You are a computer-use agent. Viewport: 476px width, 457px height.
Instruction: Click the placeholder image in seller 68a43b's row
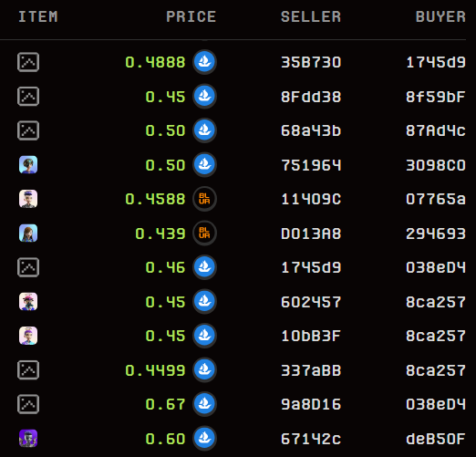coord(28,130)
